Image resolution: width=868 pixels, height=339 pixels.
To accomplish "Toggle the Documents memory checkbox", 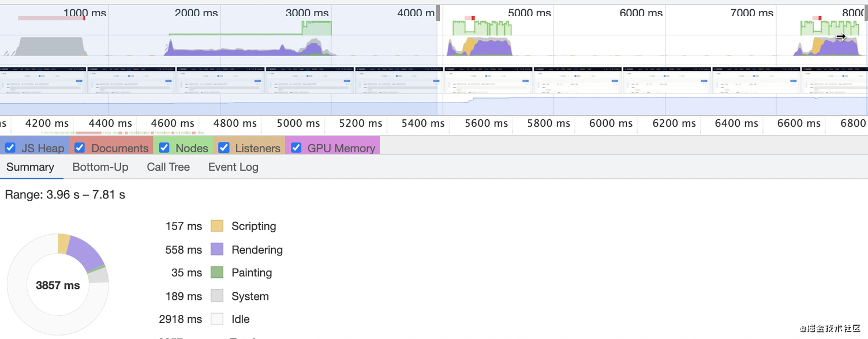I will pos(80,148).
